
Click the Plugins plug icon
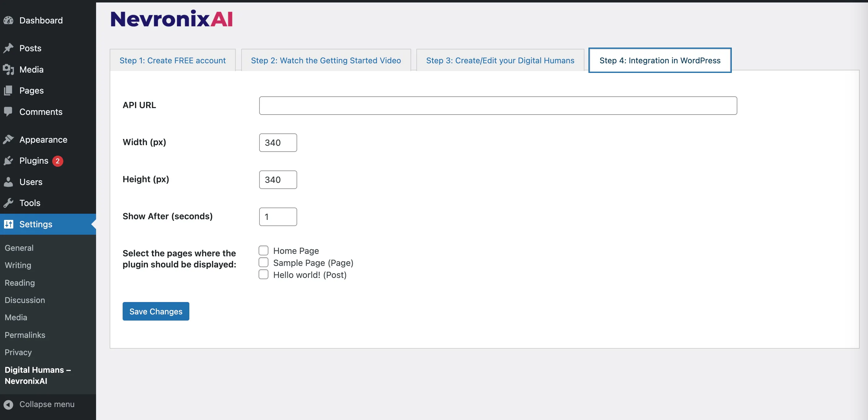click(x=8, y=161)
